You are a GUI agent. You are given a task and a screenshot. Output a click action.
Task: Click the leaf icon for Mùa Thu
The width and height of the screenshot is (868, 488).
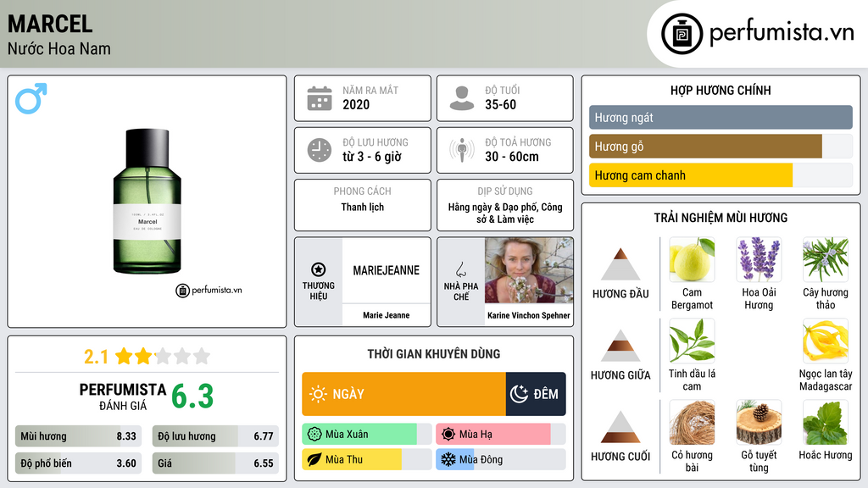[x=314, y=459]
